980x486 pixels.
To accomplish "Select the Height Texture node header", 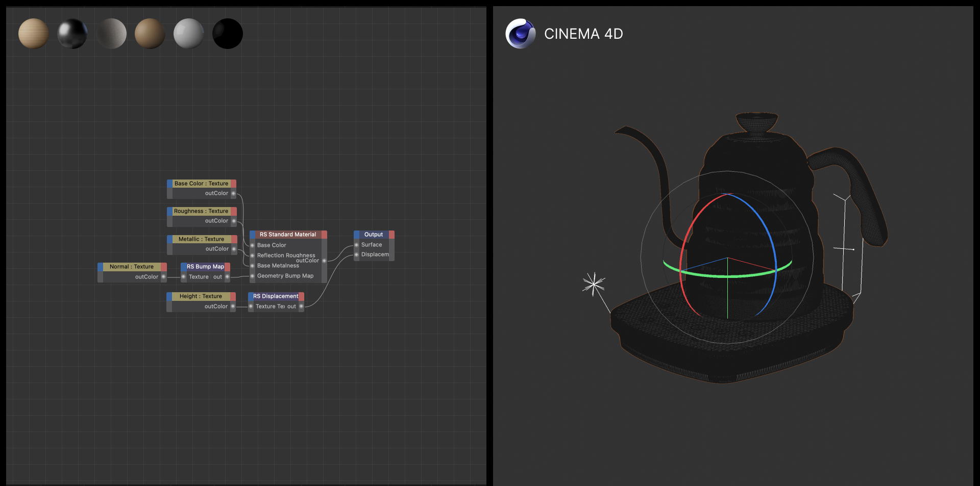I will tap(201, 296).
